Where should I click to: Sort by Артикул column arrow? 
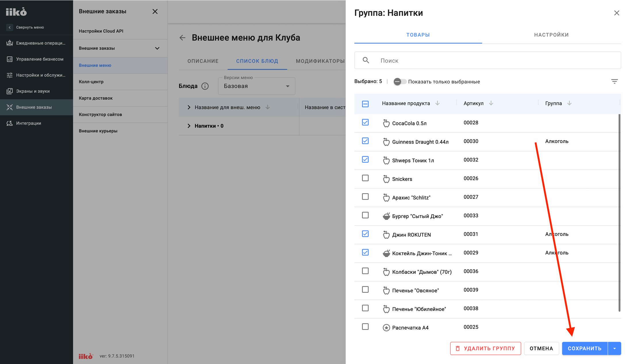491,103
